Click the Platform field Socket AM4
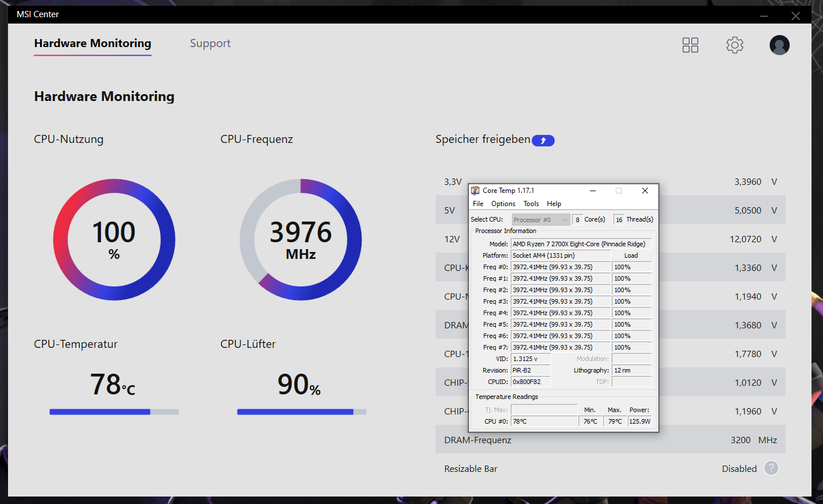This screenshot has width=823, height=504. (561, 255)
